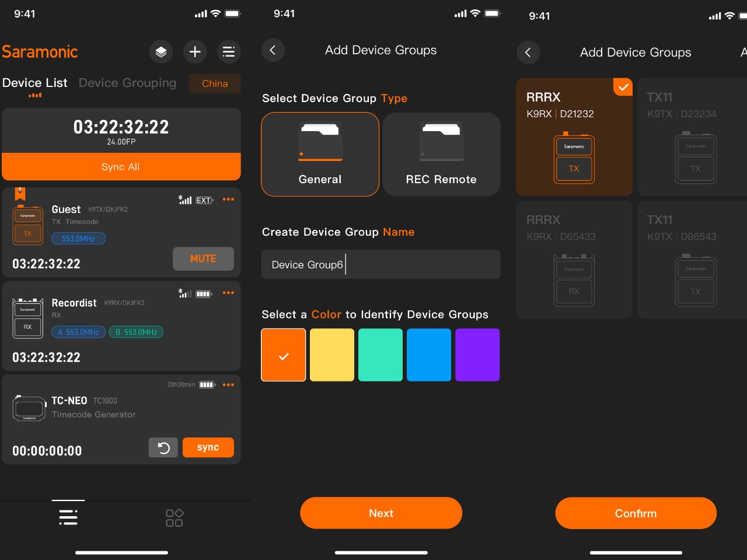Tap the layers stack icon in header
The image size is (747, 560).
[161, 52]
